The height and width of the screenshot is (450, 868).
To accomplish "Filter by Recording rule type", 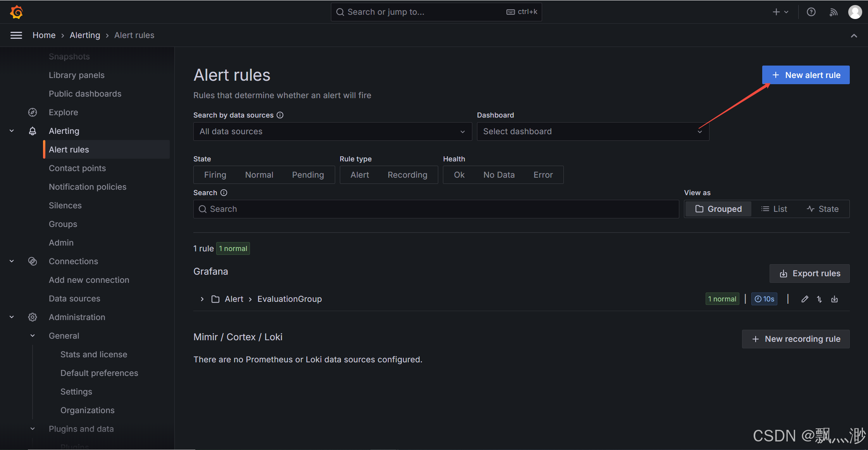I will point(408,175).
